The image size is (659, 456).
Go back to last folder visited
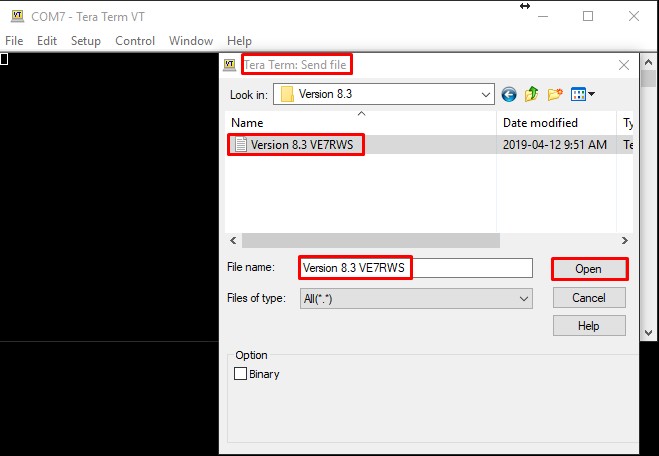(509, 94)
